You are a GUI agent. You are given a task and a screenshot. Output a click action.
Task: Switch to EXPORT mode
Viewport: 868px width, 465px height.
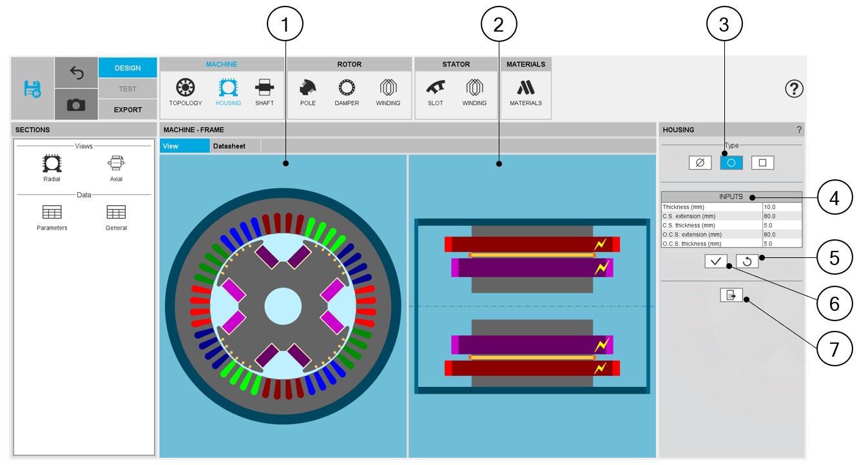tap(128, 110)
